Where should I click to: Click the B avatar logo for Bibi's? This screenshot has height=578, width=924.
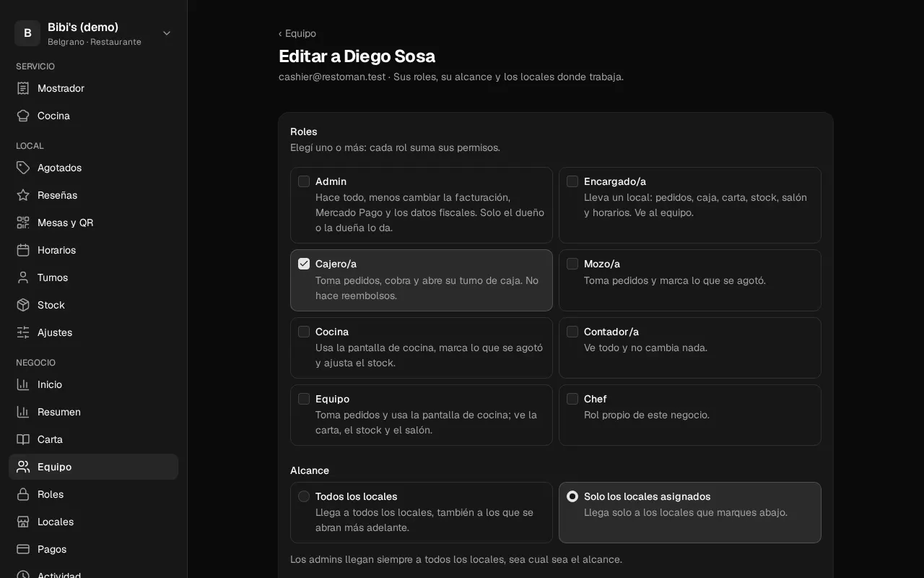click(x=27, y=33)
